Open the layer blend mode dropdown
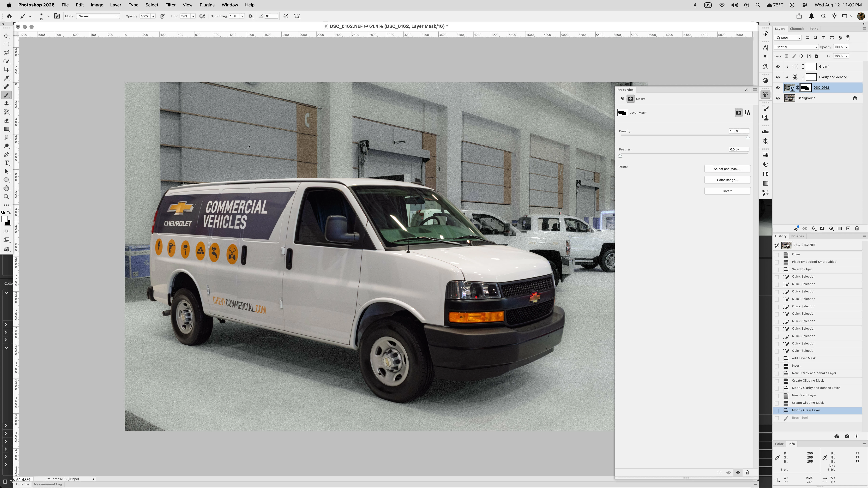Viewport: 868px width, 488px height. (x=796, y=47)
